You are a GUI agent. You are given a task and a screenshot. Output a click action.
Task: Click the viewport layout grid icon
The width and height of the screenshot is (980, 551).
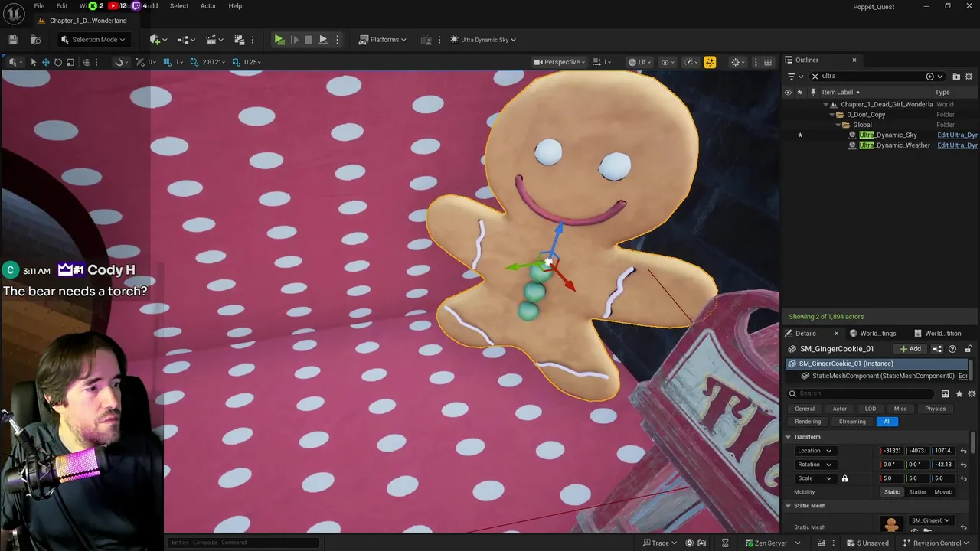(768, 62)
